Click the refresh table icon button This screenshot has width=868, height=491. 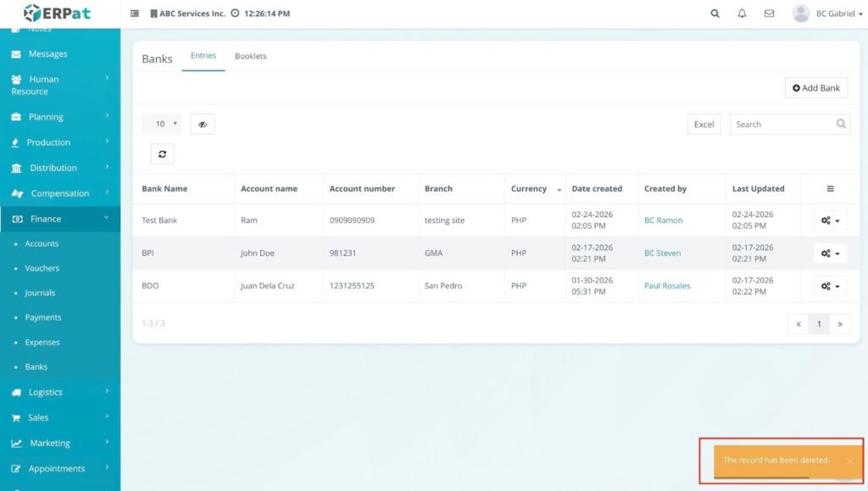click(x=162, y=153)
